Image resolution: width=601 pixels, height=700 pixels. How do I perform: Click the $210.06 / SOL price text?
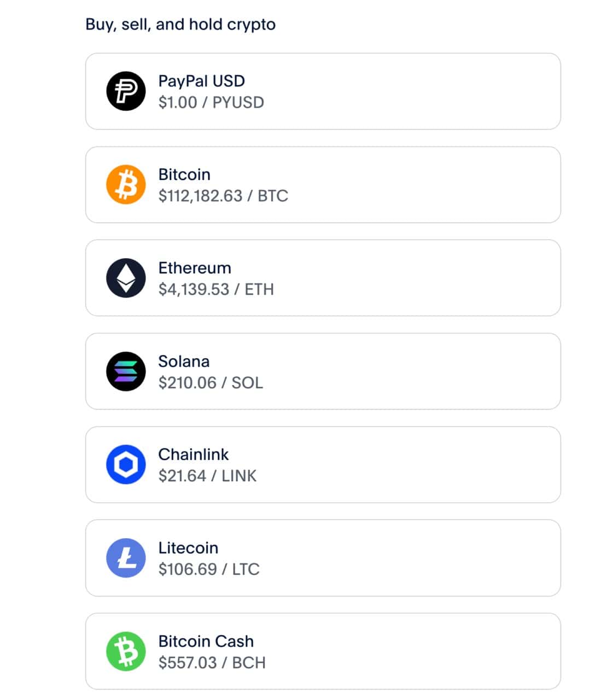click(x=211, y=383)
